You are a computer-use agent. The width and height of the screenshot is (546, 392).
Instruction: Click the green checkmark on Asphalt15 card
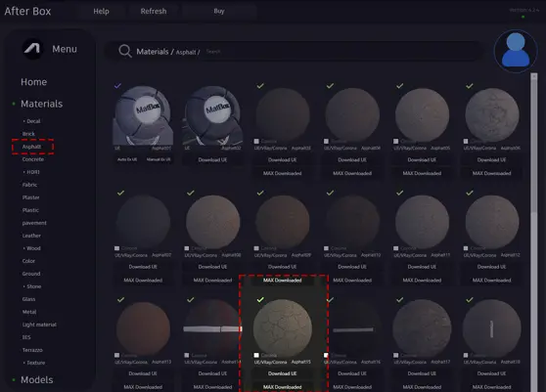point(260,299)
